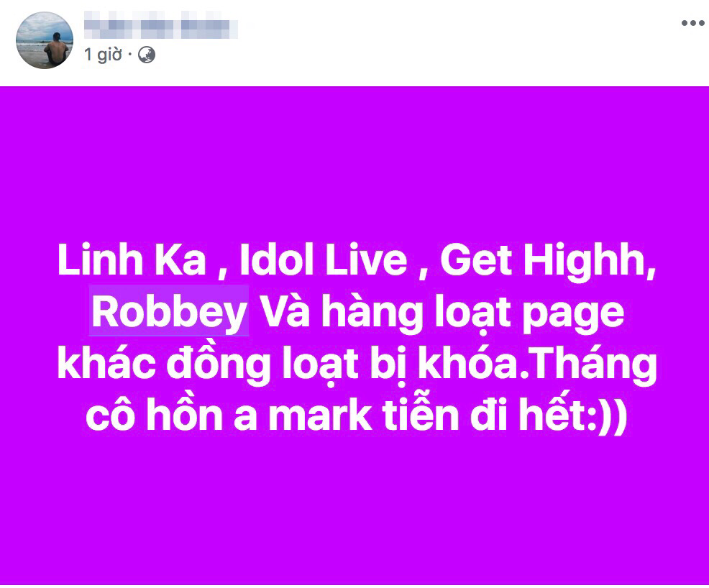This screenshot has height=588, width=709.
Task: Select the highlighted word 'Robbey'
Action: tap(169, 311)
